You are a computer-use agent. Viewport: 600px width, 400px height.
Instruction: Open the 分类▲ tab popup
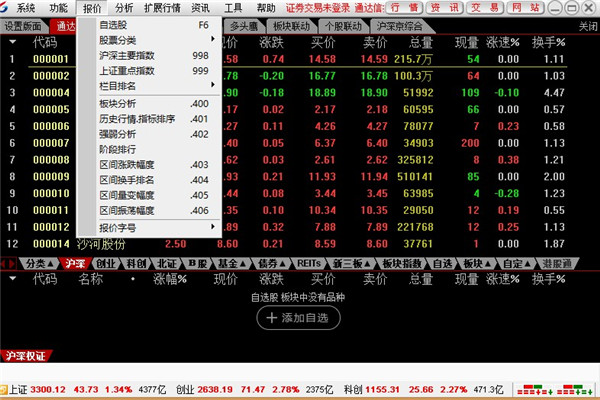pyautogui.click(x=39, y=264)
